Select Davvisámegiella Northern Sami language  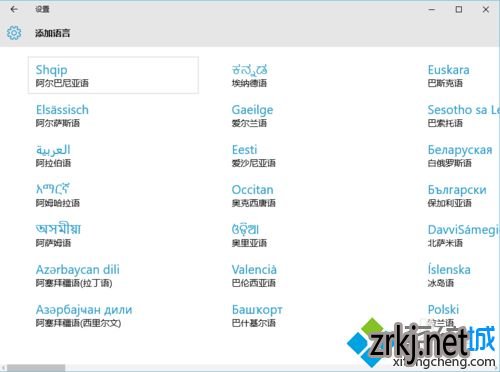(x=460, y=235)
